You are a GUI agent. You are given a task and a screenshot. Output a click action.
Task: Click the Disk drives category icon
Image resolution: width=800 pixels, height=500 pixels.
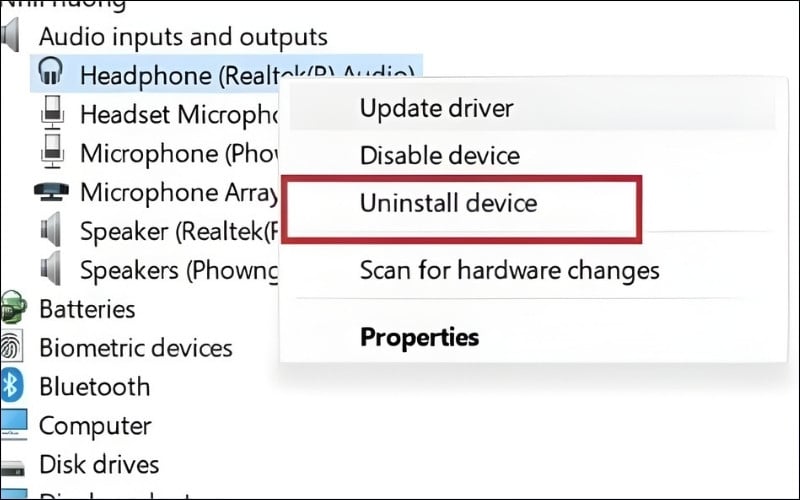(x=13, y=464)
